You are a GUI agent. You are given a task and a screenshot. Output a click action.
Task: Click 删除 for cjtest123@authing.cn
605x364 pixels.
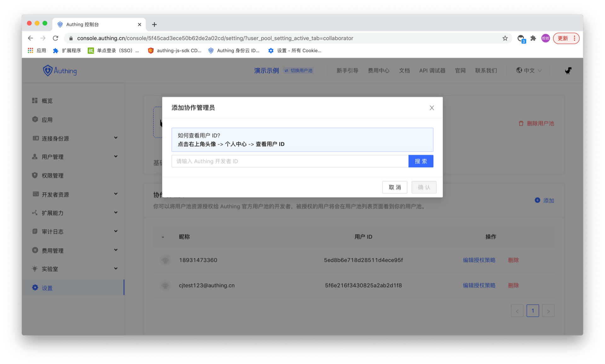[x=513, y=285]
